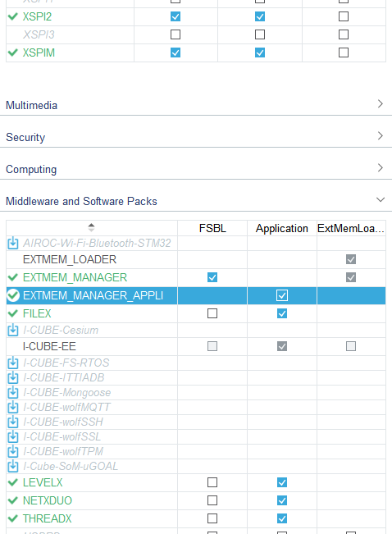This screenshot has width=392, height=534.
Task: Click download icon beside I-CUBE-FS-RTOS
Action: 13,363
